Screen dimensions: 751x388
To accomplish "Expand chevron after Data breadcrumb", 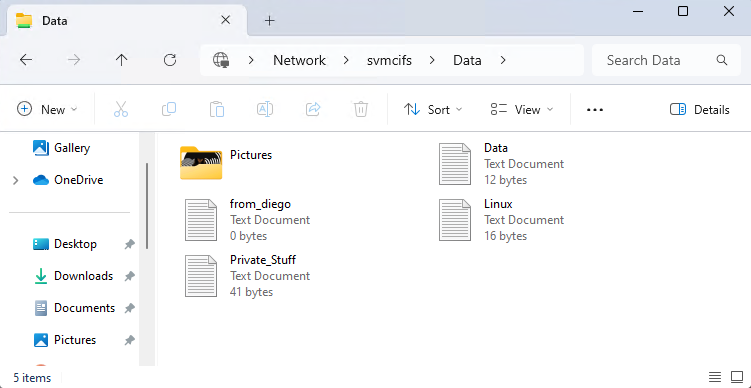I will pyautogui.click(x=502, y=60).
